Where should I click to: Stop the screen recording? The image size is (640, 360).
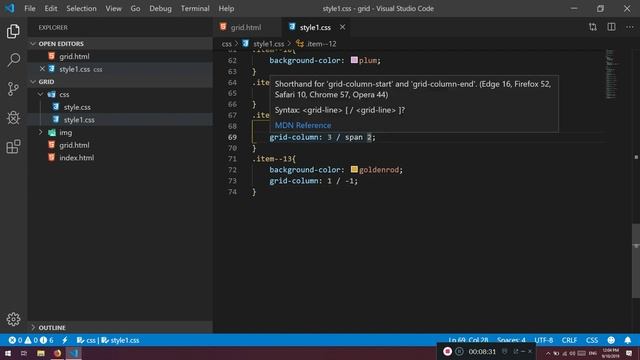tap(447, 351)
